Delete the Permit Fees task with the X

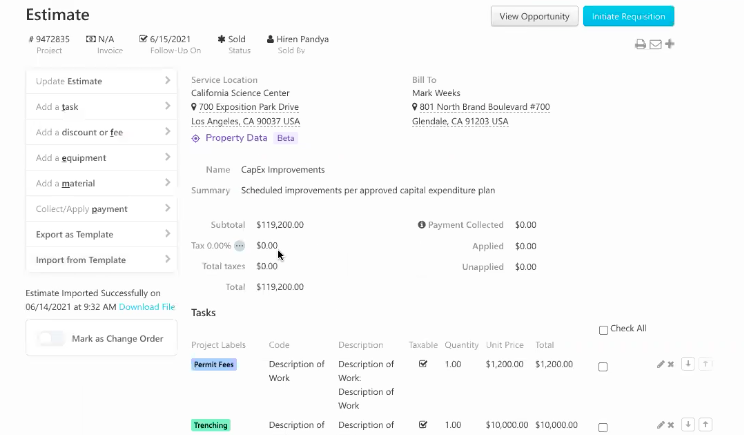[671, 364]
